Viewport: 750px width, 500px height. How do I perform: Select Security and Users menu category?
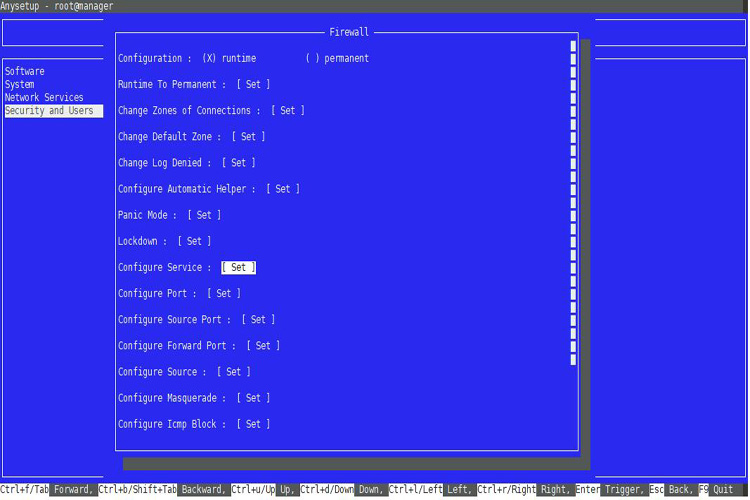pyautogui.click(x=54, y=111)
